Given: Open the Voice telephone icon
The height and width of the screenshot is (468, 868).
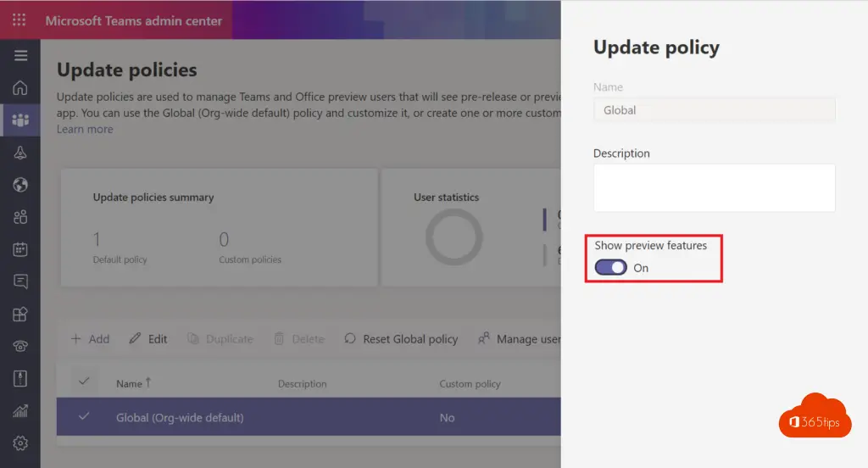Looking at the screenshot, I should 20,346.
